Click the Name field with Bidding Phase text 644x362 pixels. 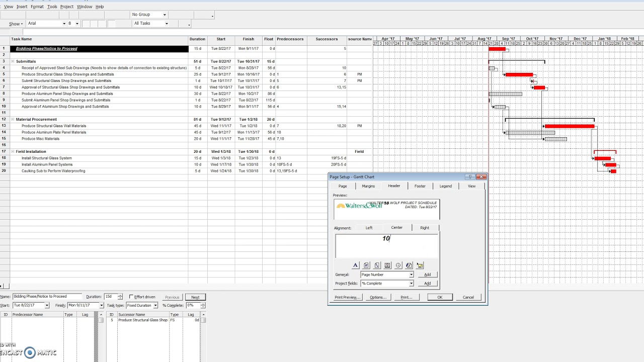pyautogui.click(x=46, y=297)
